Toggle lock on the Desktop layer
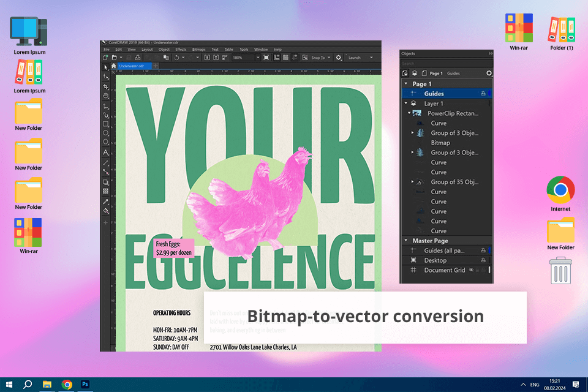This screenshot has width=588, height=392. pos(483,260)
